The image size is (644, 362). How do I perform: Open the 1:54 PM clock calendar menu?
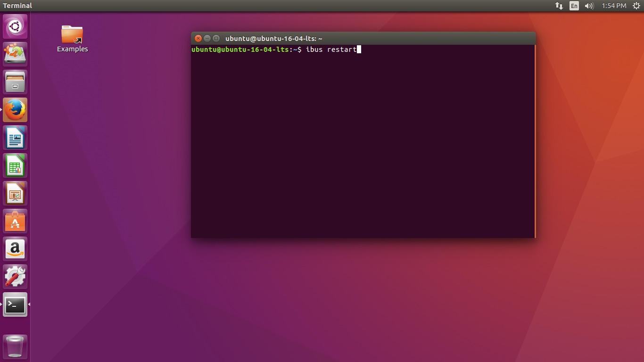(614, 6)
